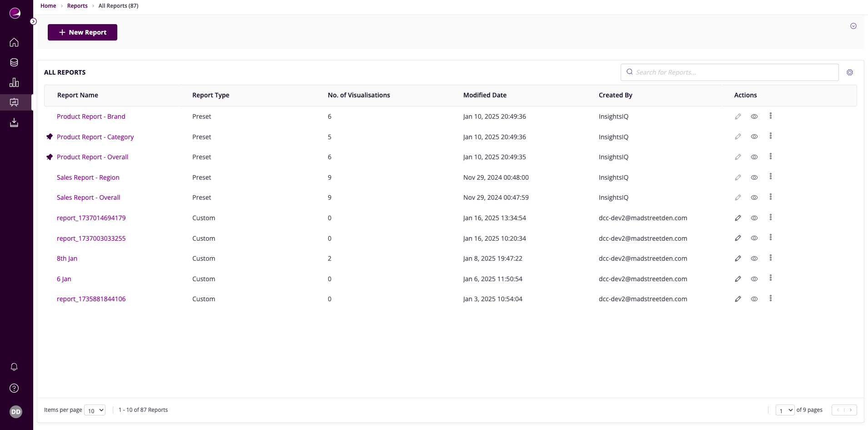Navigate to Reports in the breadcrumb
This screenshot has height=430, width=868.
coord(77,5)
